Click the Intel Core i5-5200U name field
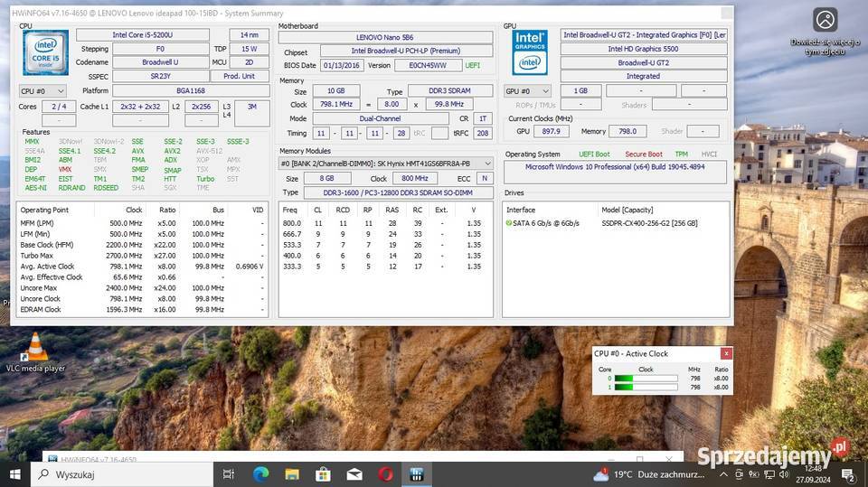Image resolution: width=868 pixels, height=487 pixels. pos(143,35)
